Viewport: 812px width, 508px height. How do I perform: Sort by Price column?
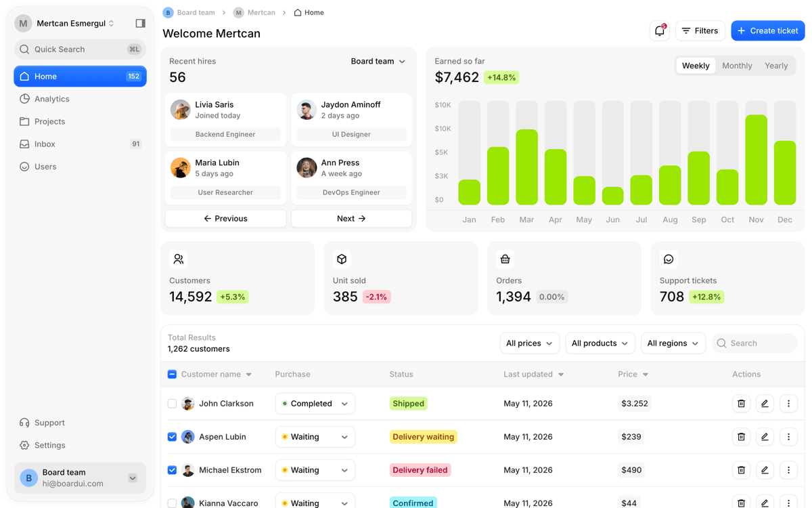click(633, 375)
